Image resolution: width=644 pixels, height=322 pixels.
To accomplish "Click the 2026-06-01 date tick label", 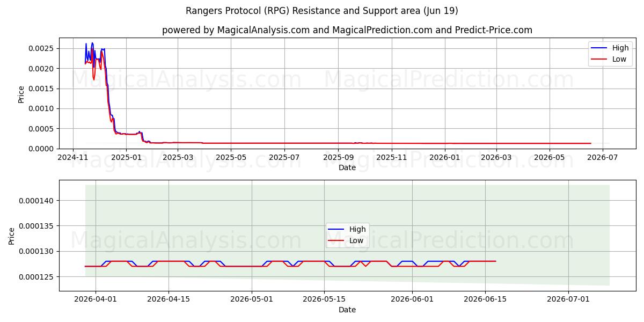I will click(413, 299).
